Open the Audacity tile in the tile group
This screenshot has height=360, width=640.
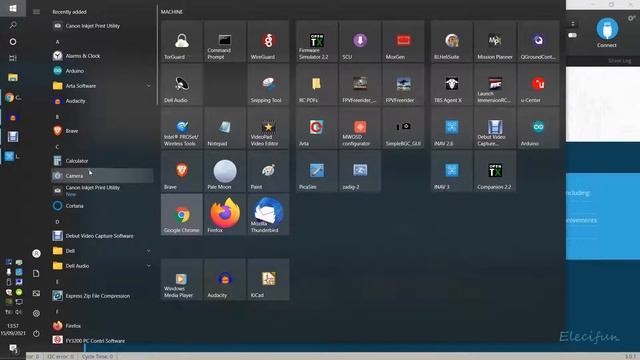coord(225,280)
